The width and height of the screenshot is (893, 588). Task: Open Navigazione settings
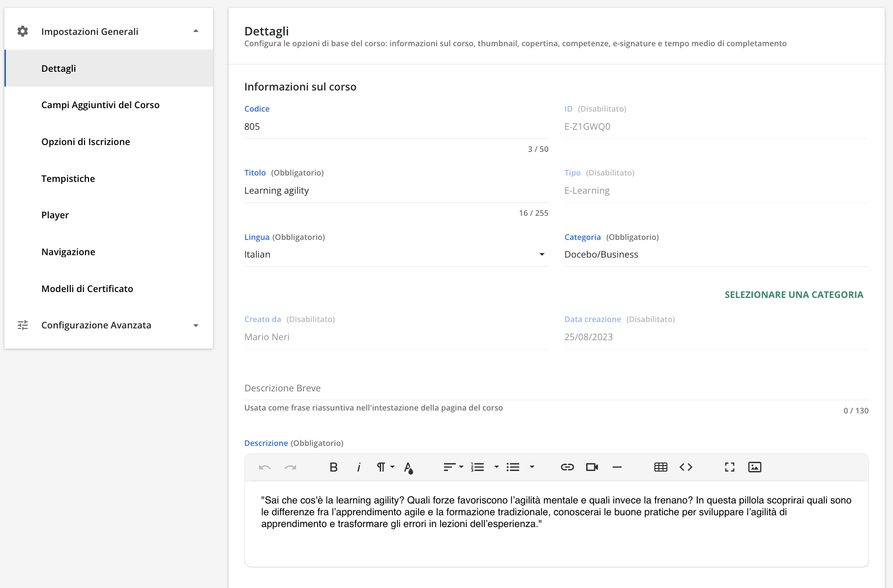click(x=109, y=252)
